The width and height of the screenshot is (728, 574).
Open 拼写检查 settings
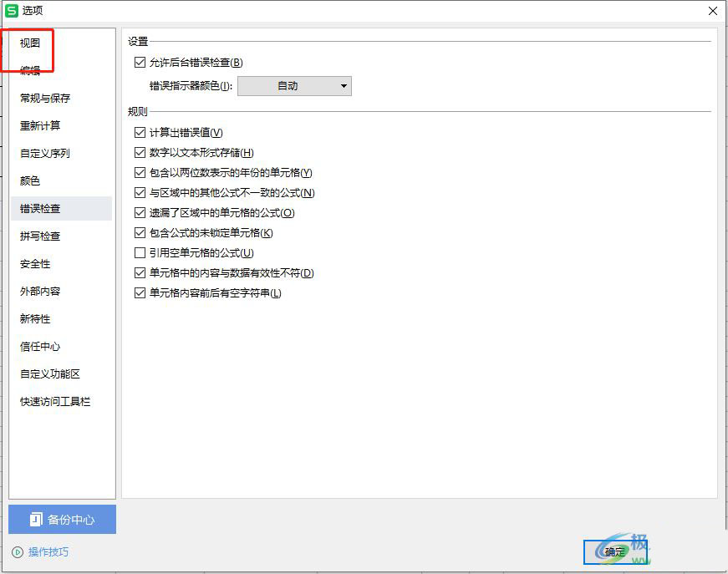40,236
